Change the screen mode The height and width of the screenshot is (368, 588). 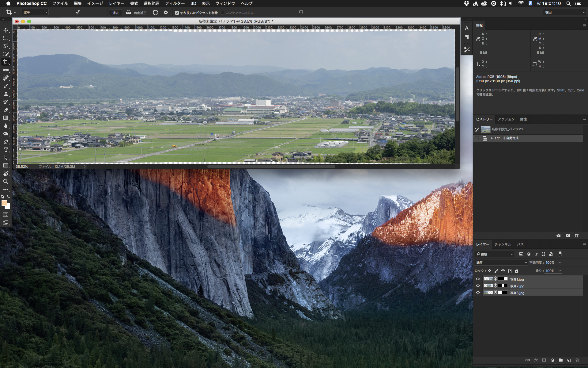6,223
